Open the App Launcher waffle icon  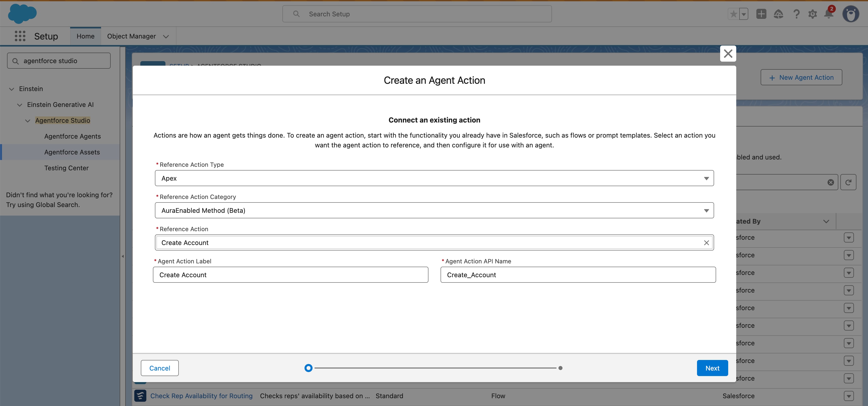pos(20,36)
